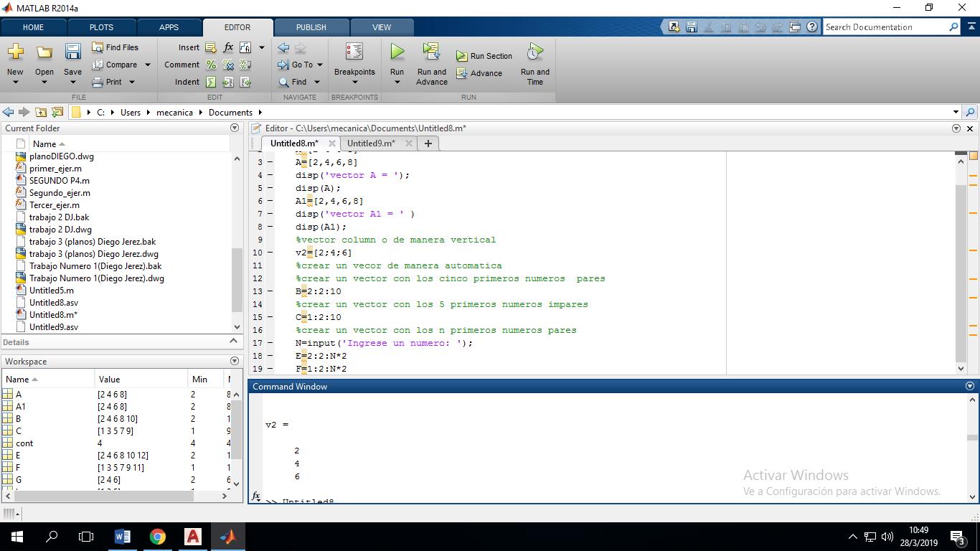Open the file Untitled5.m in Current Folder
The image size is (980, 551).
[x=52, y=290]
